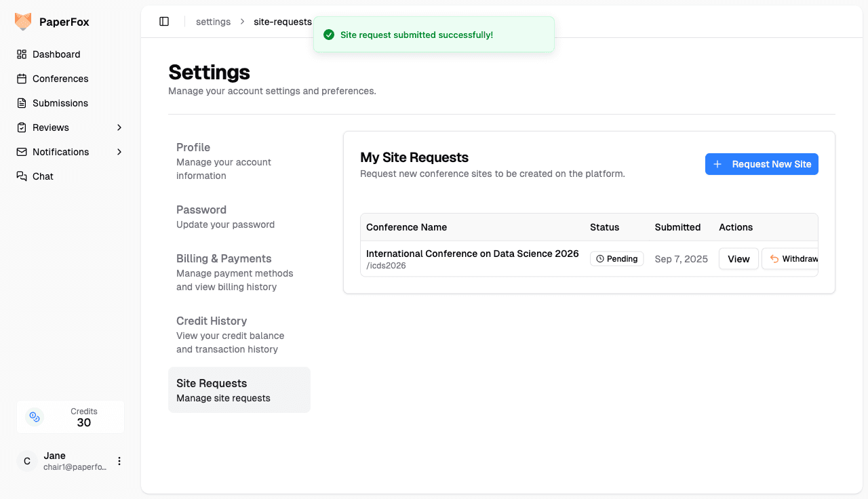The height and width of the screenshot is (499, 868).
Task: View the Data Science 2026 request
Action: tap(738, 259)
